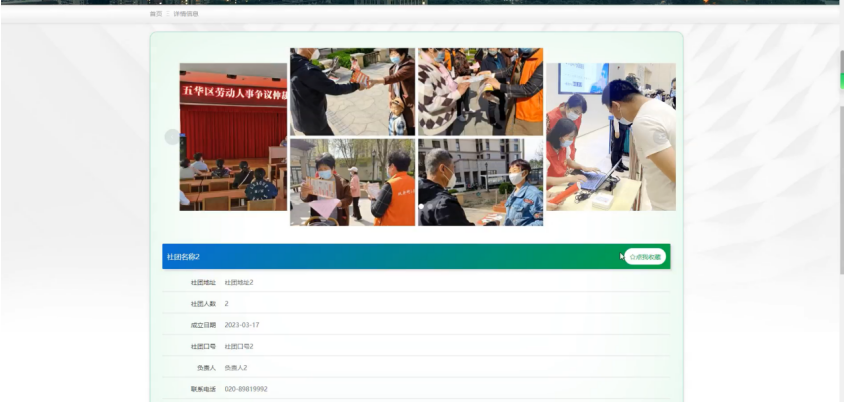Select phone number 020-89819992

tap(246, 389)
